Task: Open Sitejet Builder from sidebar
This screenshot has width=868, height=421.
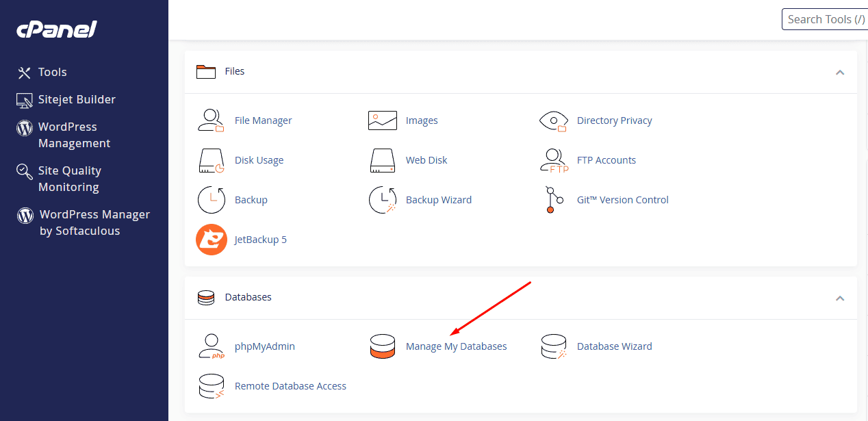Action: pyautogui.click(x=77, y=99)
